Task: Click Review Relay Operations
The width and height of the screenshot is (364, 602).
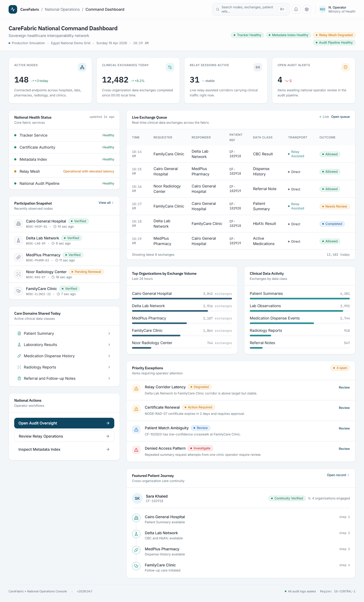Action: click(x=64, y=436)
